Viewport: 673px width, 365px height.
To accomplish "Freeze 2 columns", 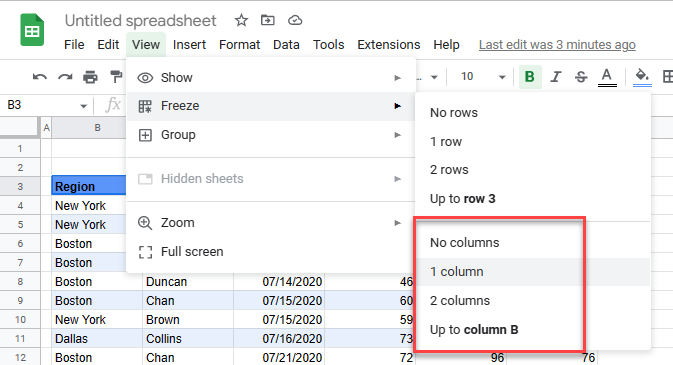I will click(534, 301).
